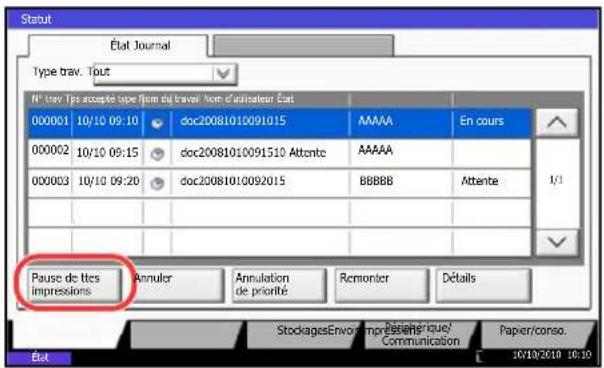Click user name AAAAA on job 000002
This screenshot has width=604, height=368.
pos(376,150)
